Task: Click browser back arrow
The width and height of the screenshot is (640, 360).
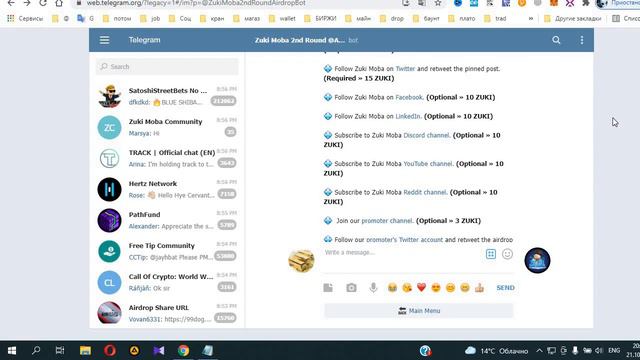Action: click(x=11, y=3)
